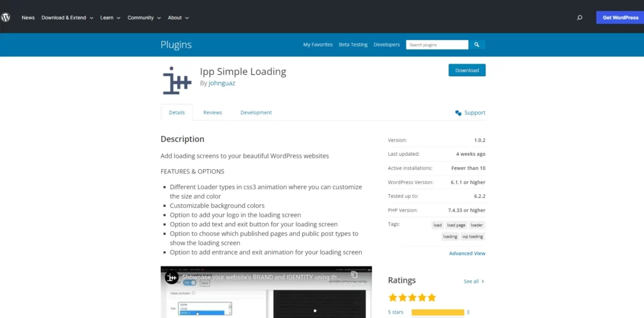Open the search icon in top bar
644x318 pixels.
point(579,18)
